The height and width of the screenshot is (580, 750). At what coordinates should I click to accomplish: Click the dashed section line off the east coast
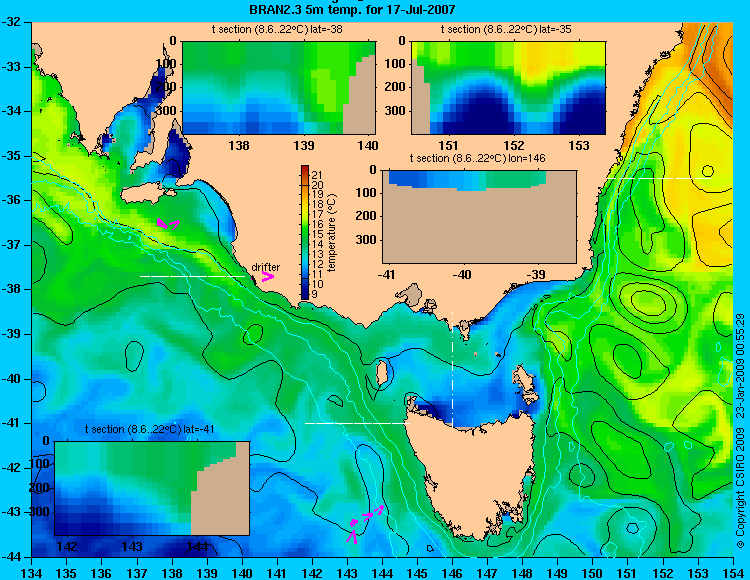657,178
